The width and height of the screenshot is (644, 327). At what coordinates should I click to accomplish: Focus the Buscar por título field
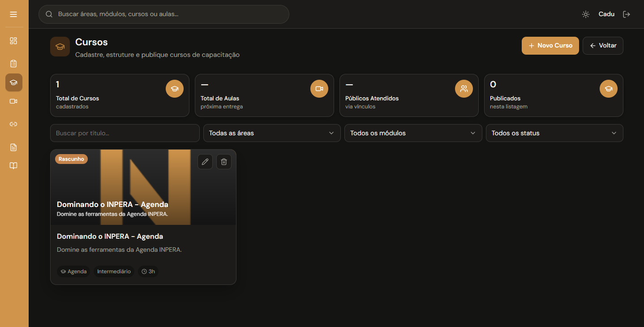(x=125, y=133)
